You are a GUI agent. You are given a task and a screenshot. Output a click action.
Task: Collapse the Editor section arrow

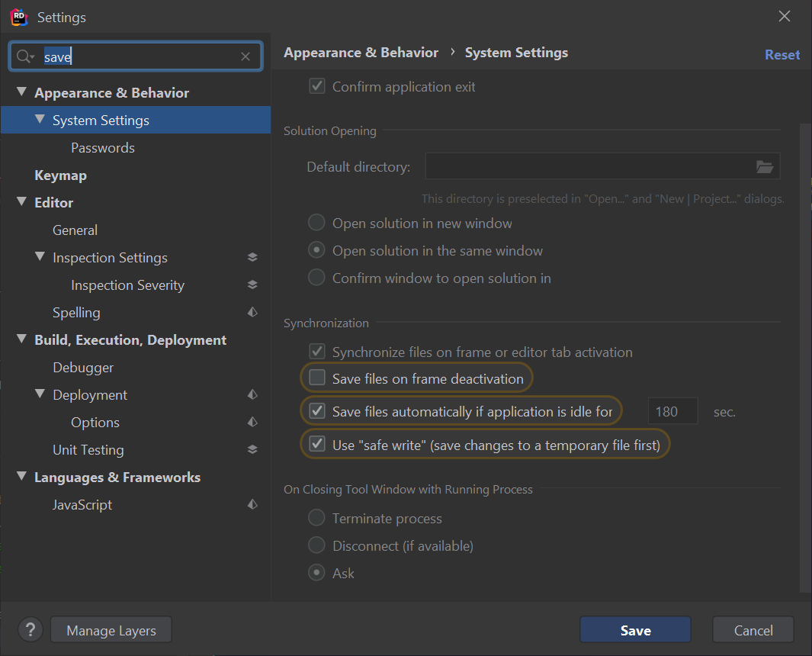pyautogui.click(x=21, y=203)
